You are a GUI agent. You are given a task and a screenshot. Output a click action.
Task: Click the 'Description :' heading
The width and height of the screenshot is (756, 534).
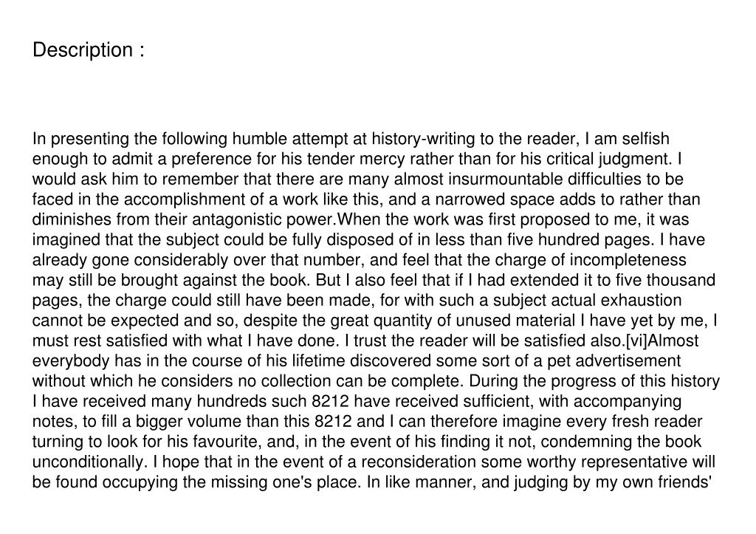(x=89, y=49)
